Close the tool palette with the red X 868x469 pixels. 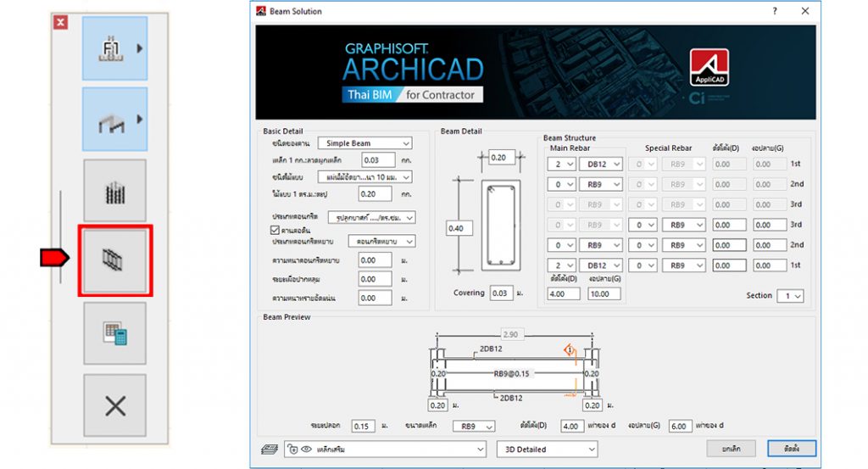(60, 22)
